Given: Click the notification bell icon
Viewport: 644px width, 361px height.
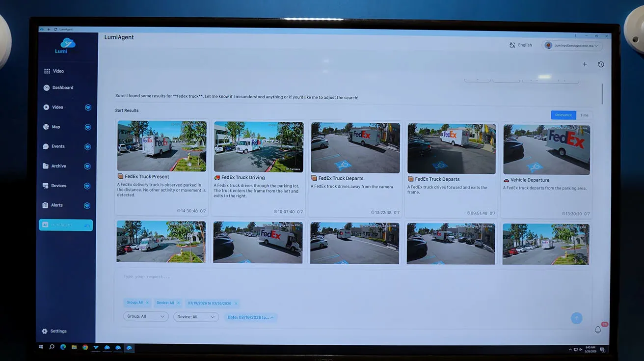Looking at the screenshot, I should tap(598, 330).
